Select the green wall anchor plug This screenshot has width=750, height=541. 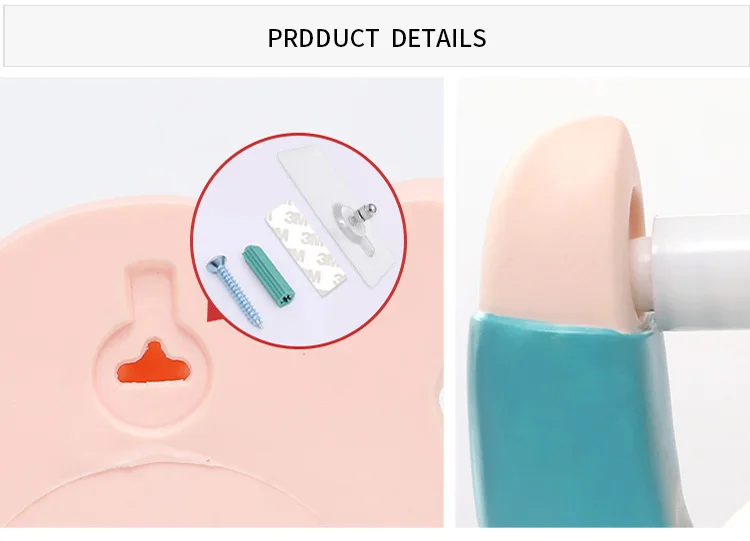click(268, 275)
